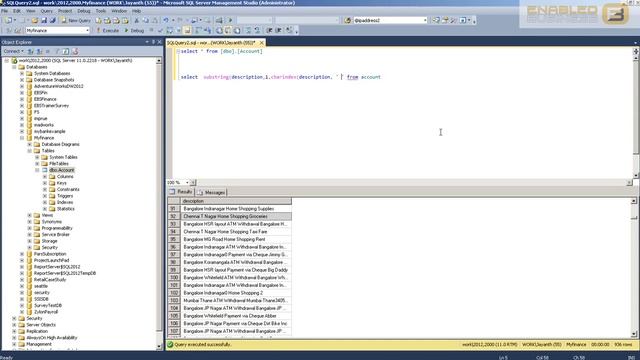Screen dimensions: 640x360
Task: Click result row Chennai T Nagar Home Shopping Groceries
Action: pos(236,216)
